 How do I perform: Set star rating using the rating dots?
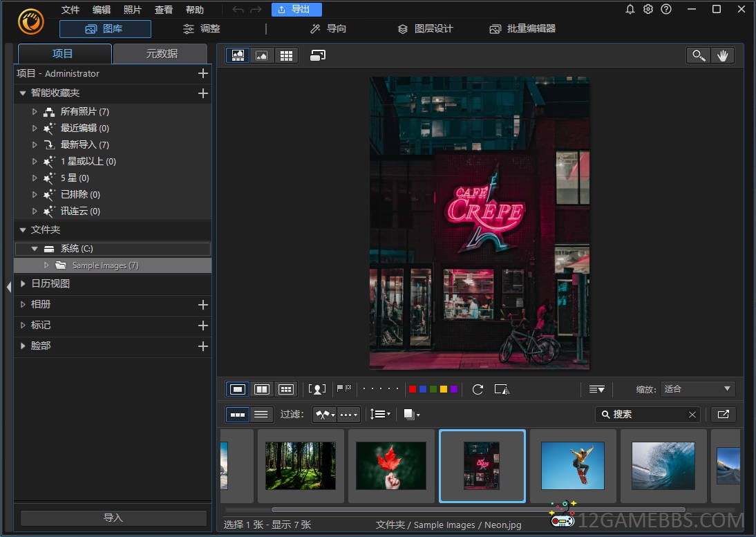pyautogui.click(x=380, y=388)
